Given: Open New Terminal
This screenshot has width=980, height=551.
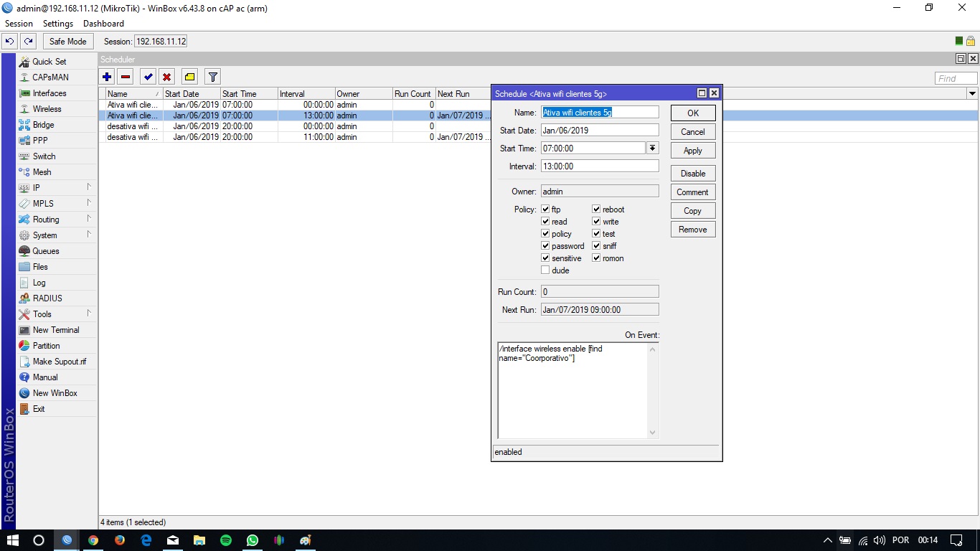Looking at the screenshot, I should click(57, 330).
